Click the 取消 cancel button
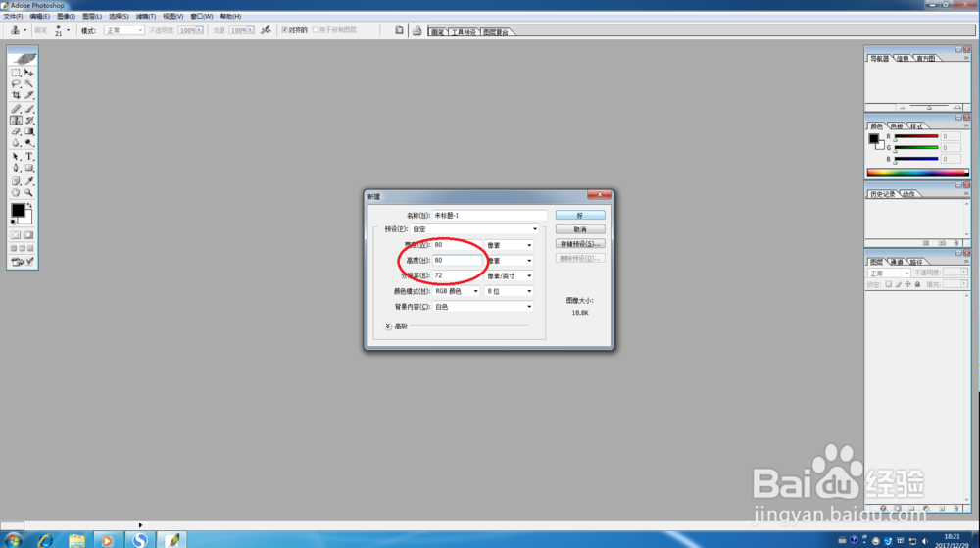 580,229
